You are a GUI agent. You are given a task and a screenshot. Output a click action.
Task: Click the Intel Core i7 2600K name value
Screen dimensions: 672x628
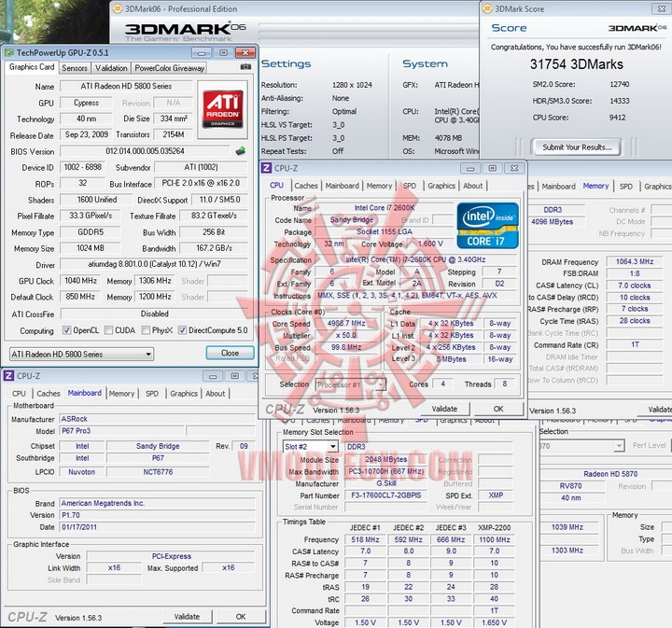[384, 208]
